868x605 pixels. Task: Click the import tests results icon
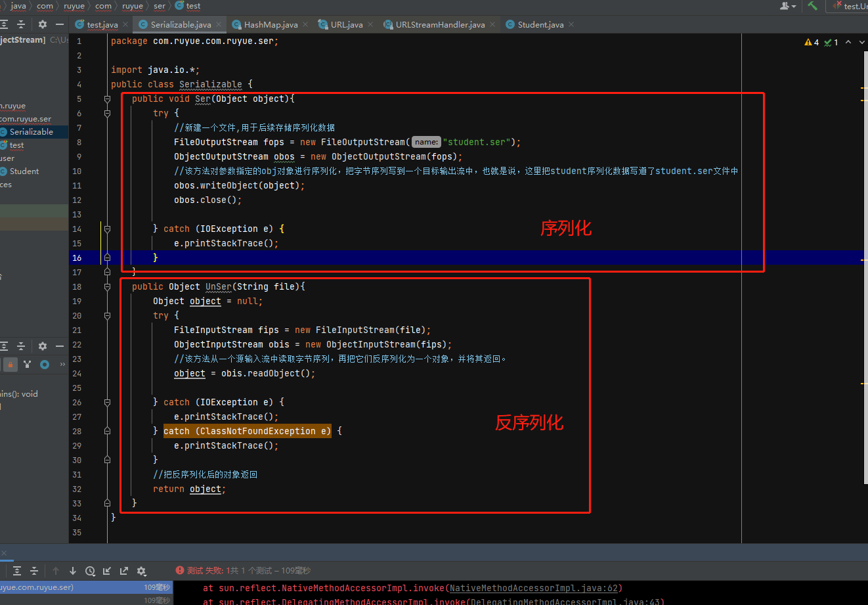pyautogui.click(x=107, y=571)
